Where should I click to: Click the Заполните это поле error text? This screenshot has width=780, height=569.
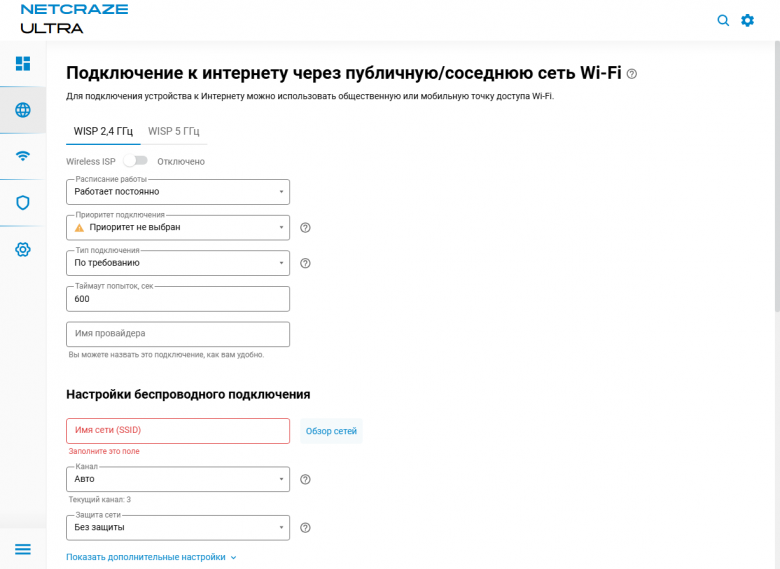[x=104, y=451]
